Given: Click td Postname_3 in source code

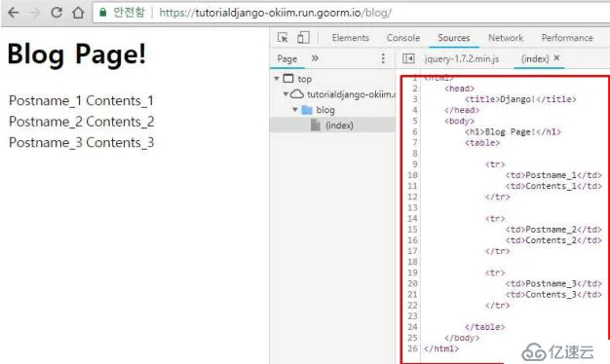Looking at the screenshot, I should pos(553,283).
